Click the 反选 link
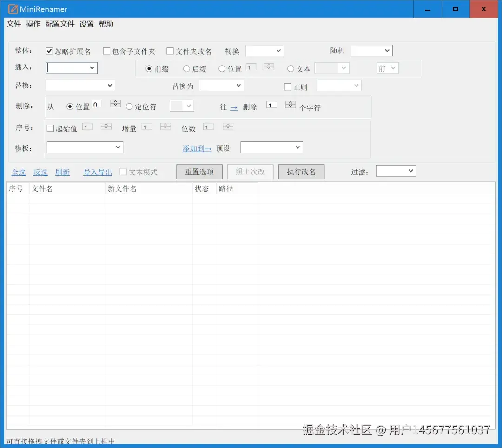 [40, 173]
